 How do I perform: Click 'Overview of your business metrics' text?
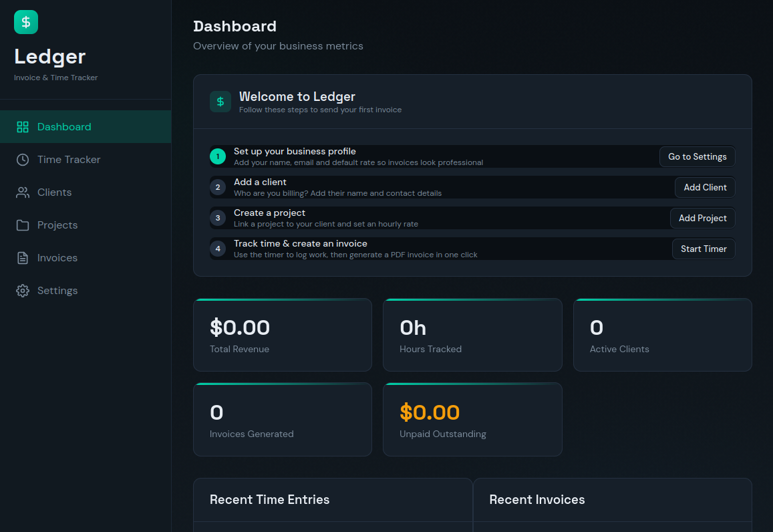click(x=278, y=46)
